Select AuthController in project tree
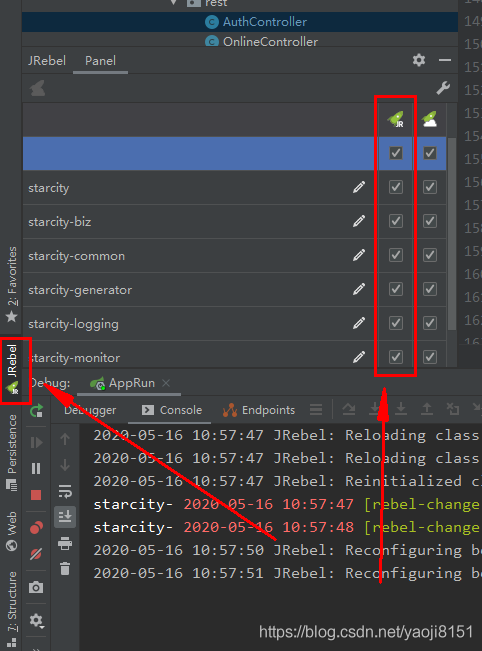Image resolution: width=482 pixels, height=651 pixels. 240,22
